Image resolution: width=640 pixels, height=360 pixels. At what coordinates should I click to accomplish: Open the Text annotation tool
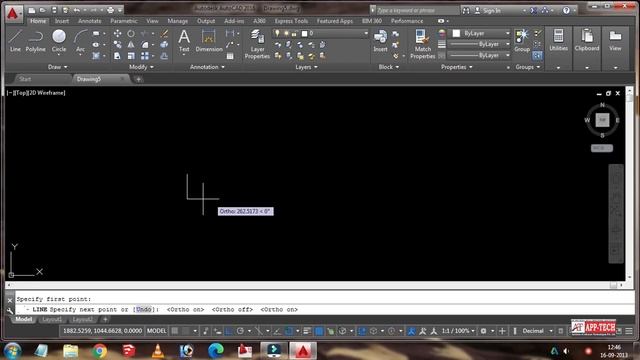point(184,41)
